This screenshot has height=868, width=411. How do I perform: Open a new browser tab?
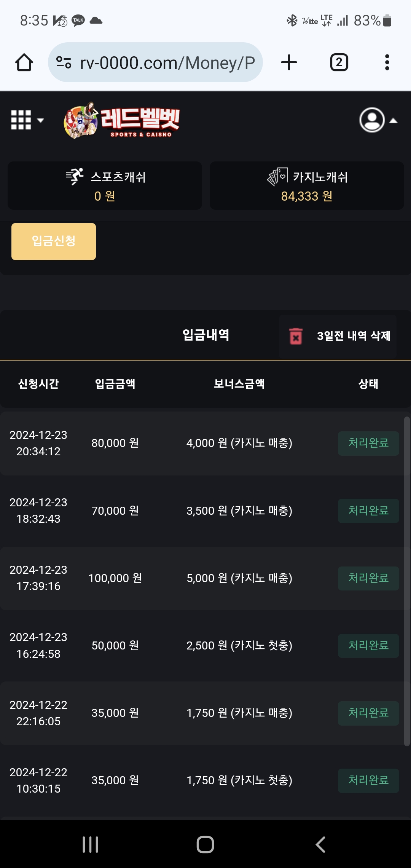[289, 62]
